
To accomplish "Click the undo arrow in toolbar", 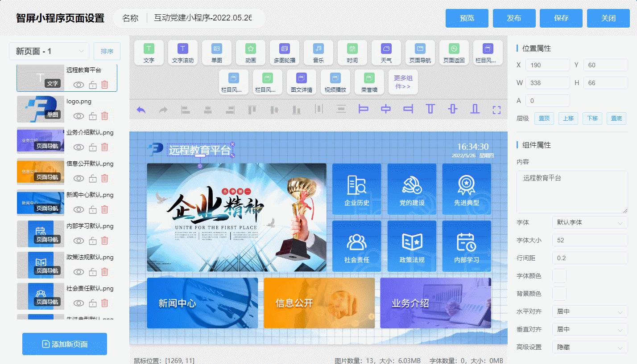I will click(x=141, y=110).
